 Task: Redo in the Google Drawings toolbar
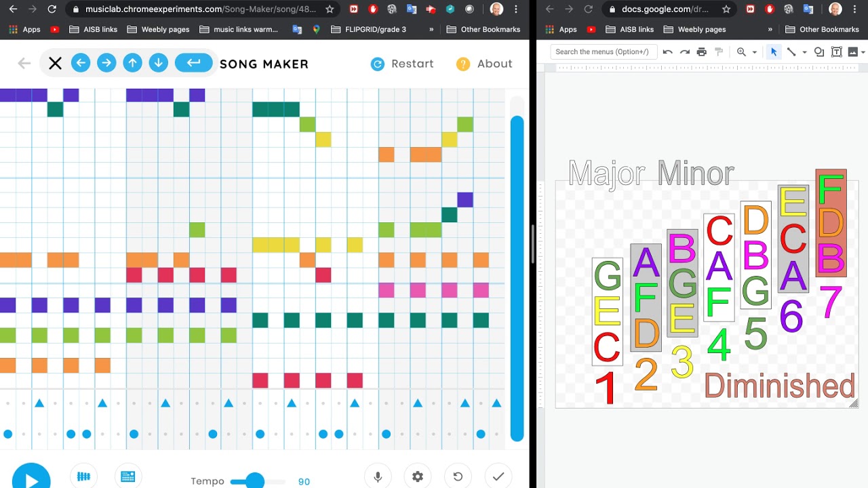685,52
